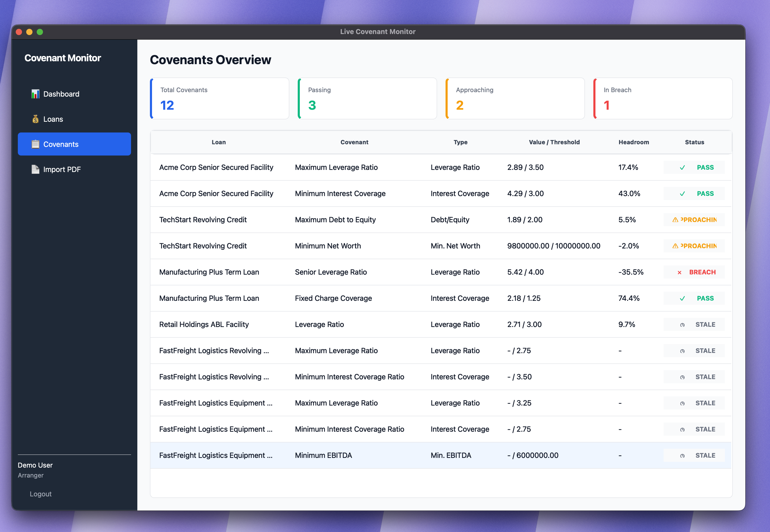Click the Dashboard bar chart icon
This screenshot has height=532, width=770.
[35, 94]
